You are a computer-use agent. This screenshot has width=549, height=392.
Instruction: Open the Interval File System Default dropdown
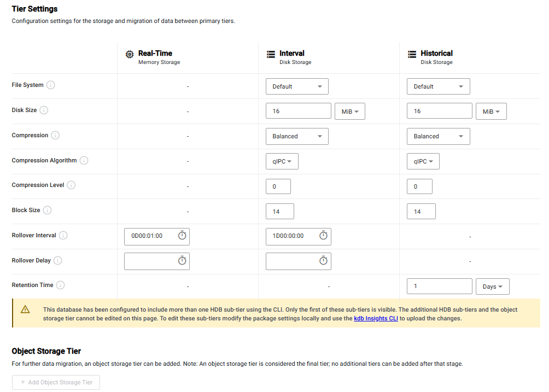pyautogui.click(x=297, y=86)
